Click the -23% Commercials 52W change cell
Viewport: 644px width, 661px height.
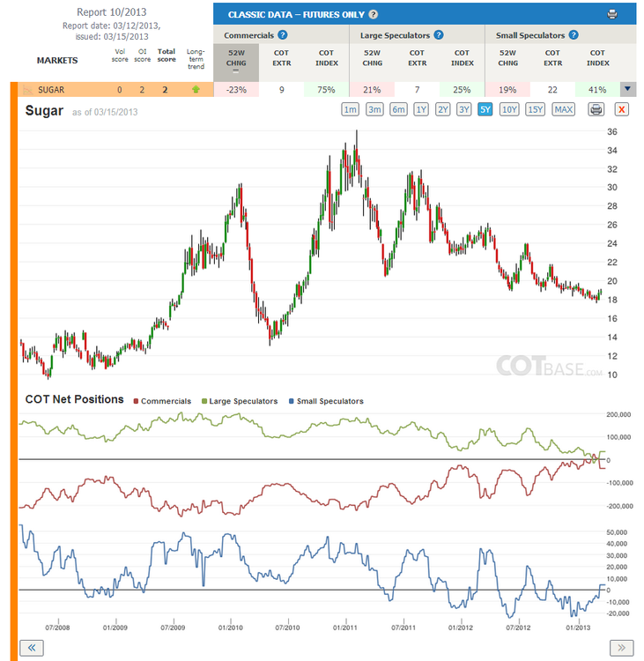click(x=236, y=89)
